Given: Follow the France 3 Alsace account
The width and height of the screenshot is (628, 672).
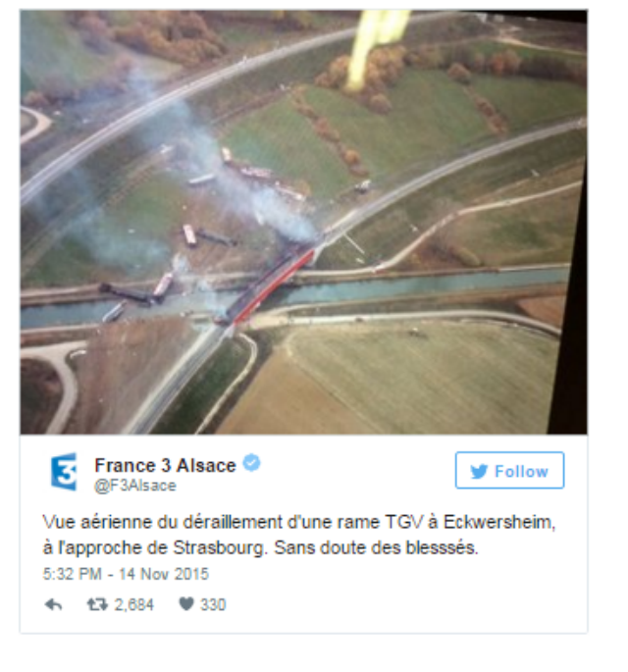Looking at the screenshot, I should 509,470.
